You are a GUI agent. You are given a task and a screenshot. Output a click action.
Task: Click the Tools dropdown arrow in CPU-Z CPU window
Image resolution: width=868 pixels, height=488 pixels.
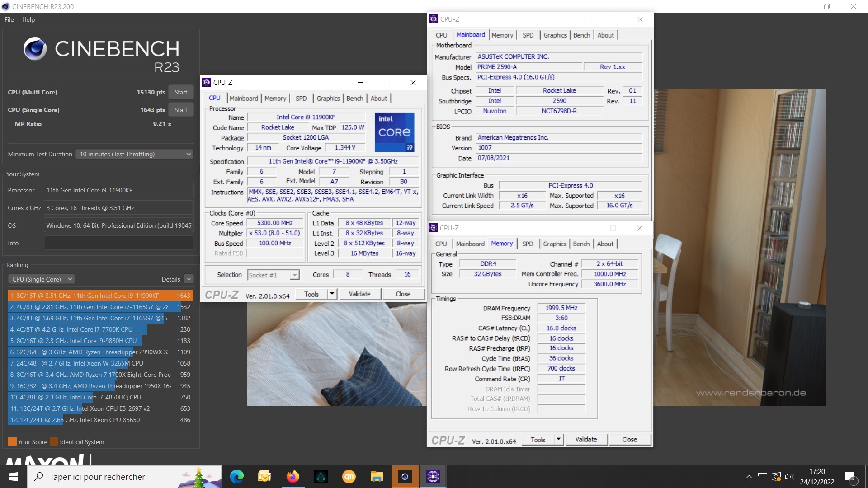pos(332,294)
